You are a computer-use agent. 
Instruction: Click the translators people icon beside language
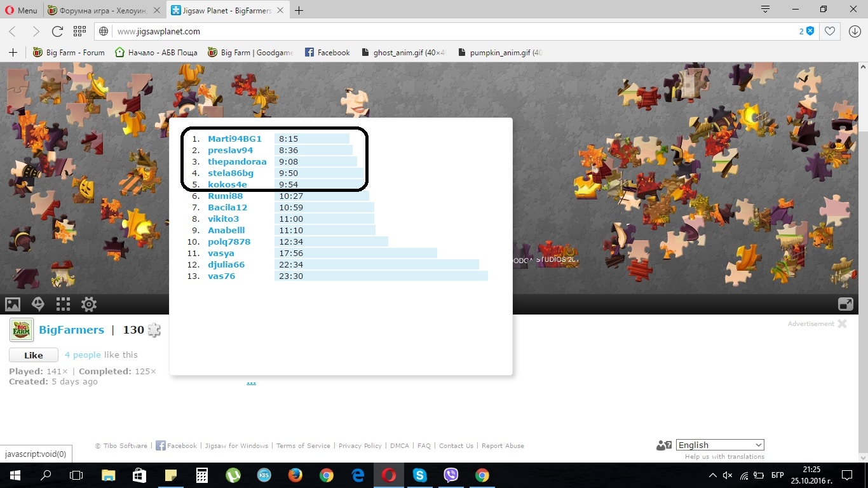click(664, 445)
